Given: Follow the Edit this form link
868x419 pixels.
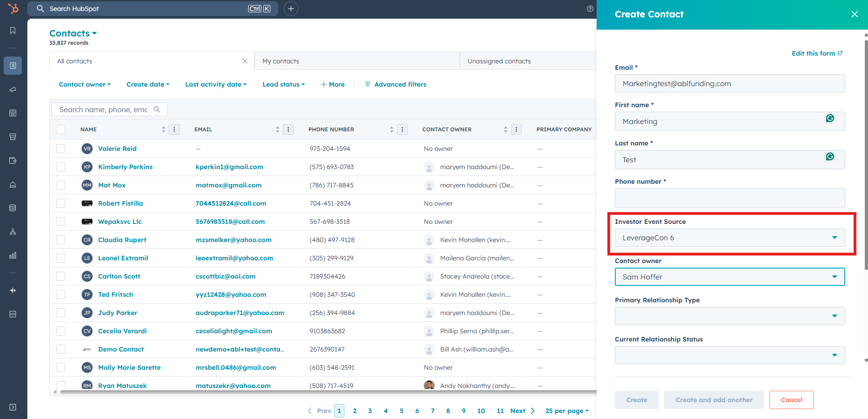Looking at the screenshot, I should 816,53.
